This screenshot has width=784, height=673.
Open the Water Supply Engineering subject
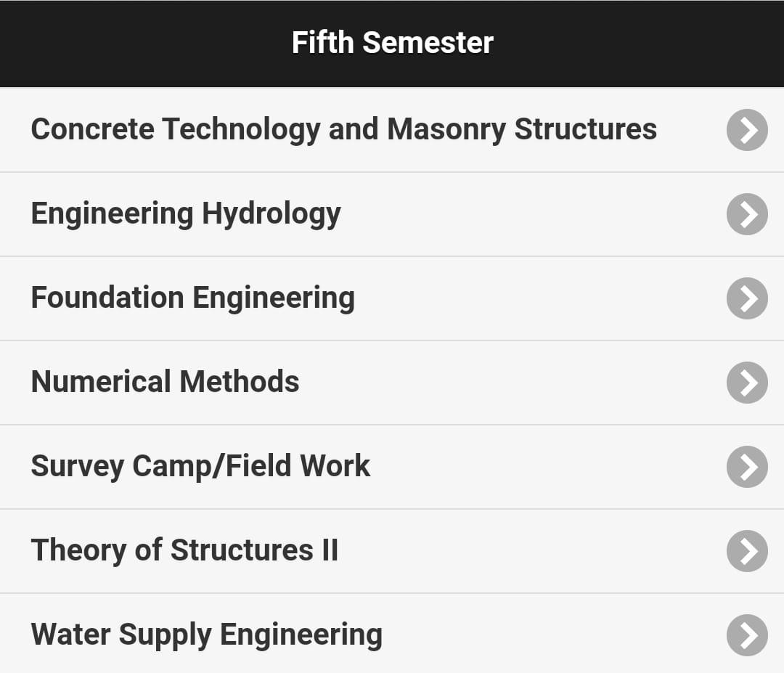pos(392,634)
